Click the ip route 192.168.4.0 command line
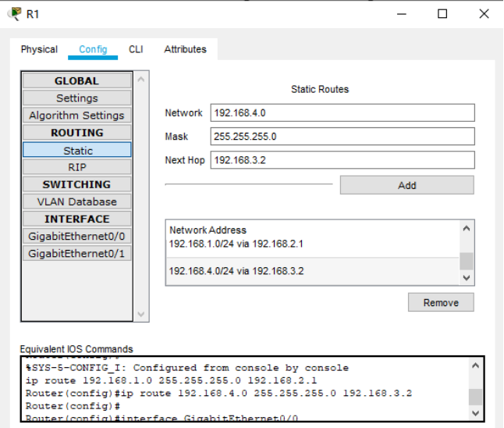The height and width of the screenshot is (428, 504). pyautogui.click(x=218, y=394)
